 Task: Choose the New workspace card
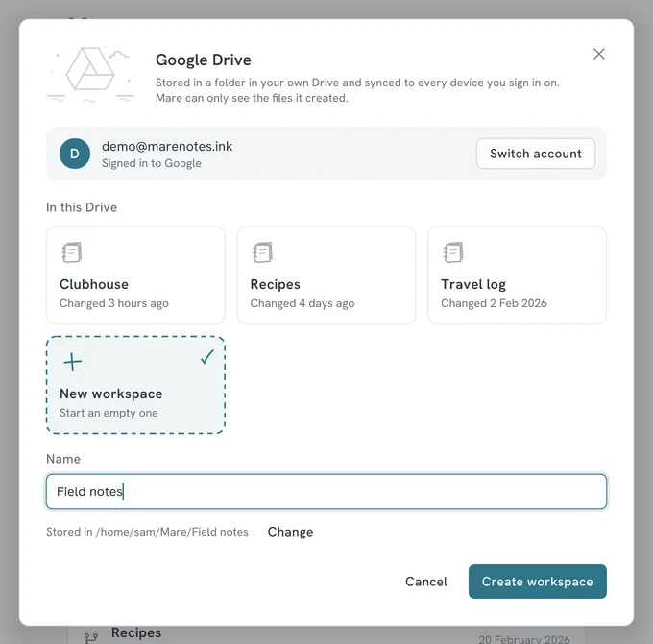tap(135, 385)
